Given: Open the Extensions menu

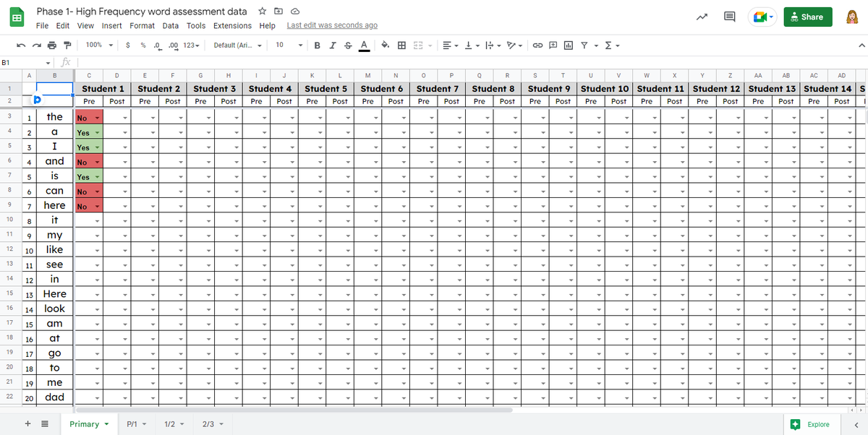Looking at the screenshot, I should (232, 25).
